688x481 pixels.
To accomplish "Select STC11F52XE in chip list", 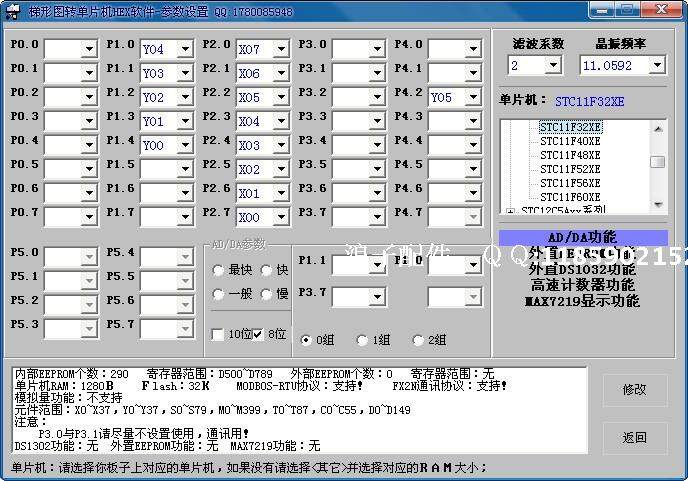I will (570, 169).
